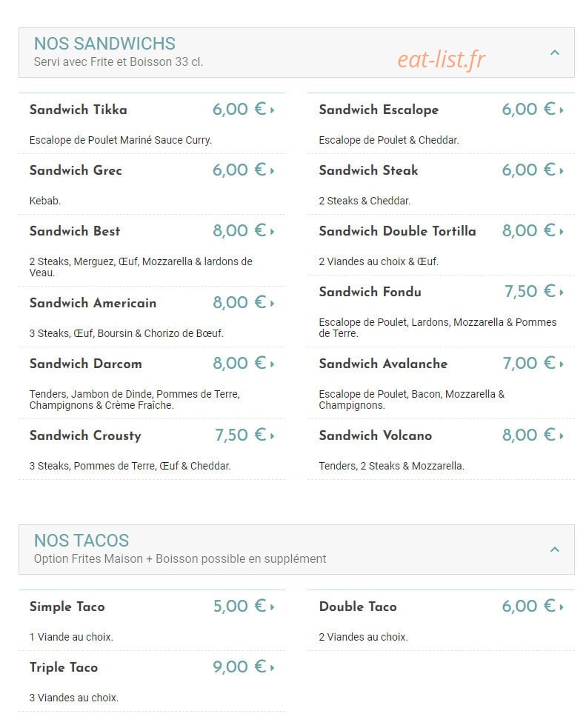
Task: Choose the Double Taco 6,00 € price
Action: (529, 606)
